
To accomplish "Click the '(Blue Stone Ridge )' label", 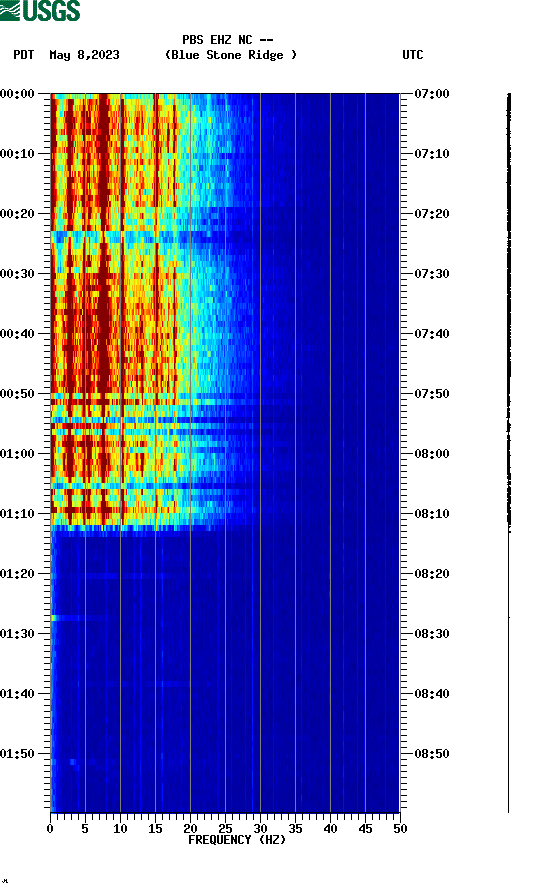I will click(230, 55).
